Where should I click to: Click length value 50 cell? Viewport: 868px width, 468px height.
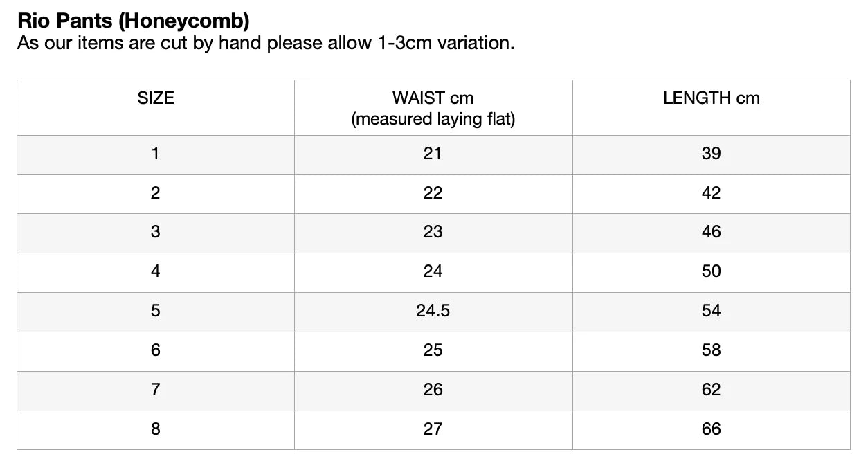tap(711, 271)
